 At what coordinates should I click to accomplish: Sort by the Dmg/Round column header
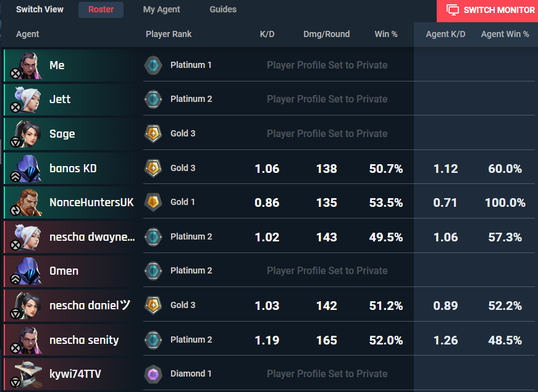[x=326, y=34]
